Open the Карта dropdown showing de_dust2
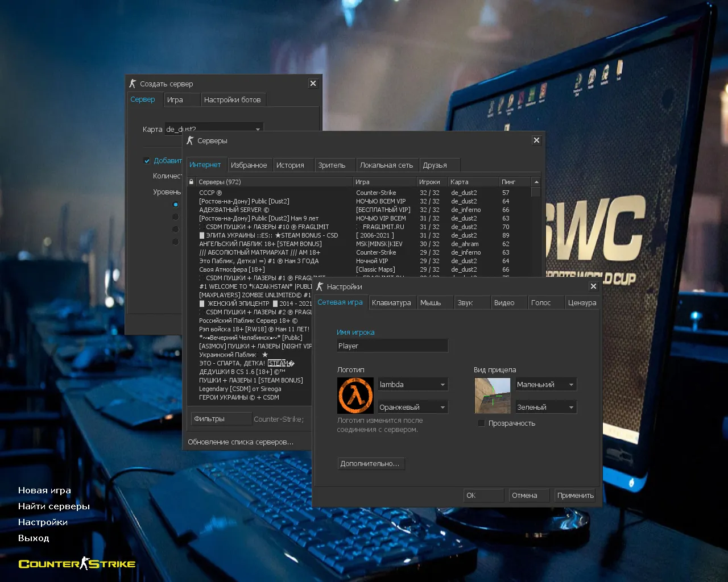The image size is (728, 582). [258, 129]
